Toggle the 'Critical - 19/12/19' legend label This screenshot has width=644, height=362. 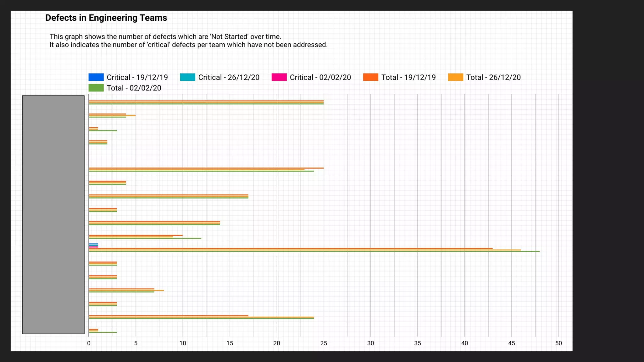click(137, 77)
